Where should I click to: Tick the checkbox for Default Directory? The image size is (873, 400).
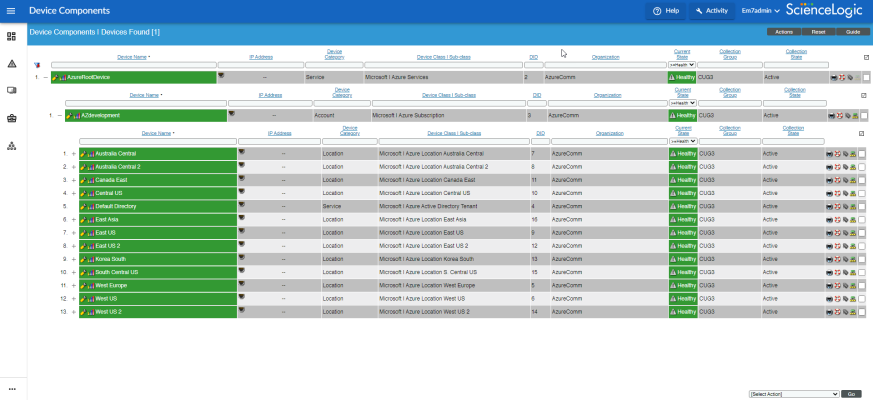click(862, 207)
